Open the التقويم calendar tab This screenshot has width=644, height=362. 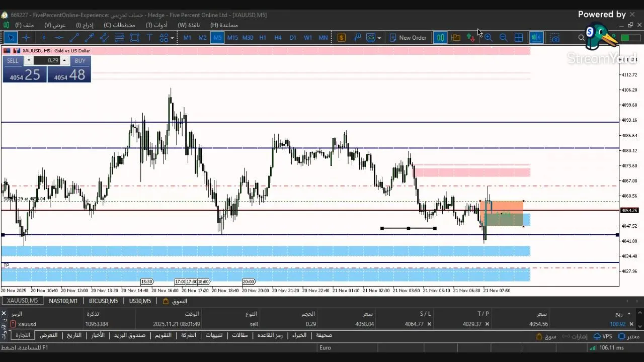point(163,335)
